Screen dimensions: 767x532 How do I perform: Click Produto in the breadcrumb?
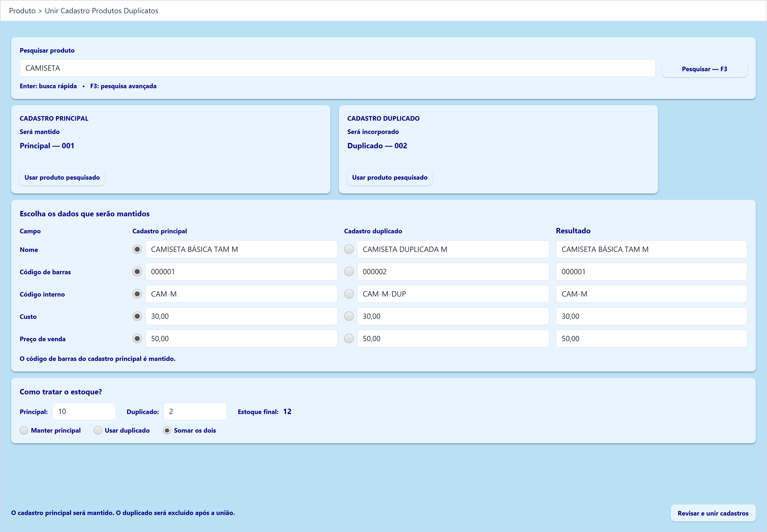click(x=22, y=11)
